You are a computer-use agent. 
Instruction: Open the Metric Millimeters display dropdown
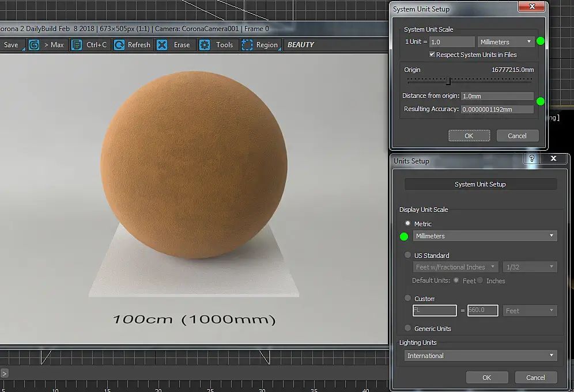pyautogui.click(x=485, y=236)
